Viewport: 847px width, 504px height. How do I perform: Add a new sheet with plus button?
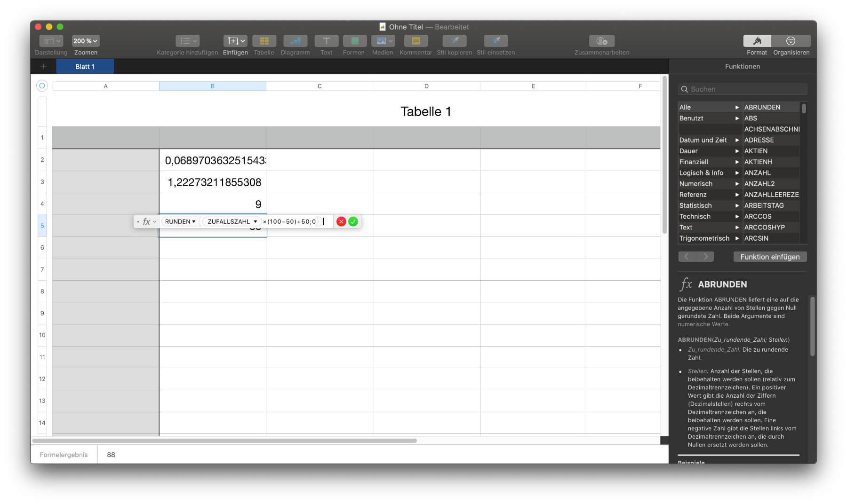tap(43, 67)
